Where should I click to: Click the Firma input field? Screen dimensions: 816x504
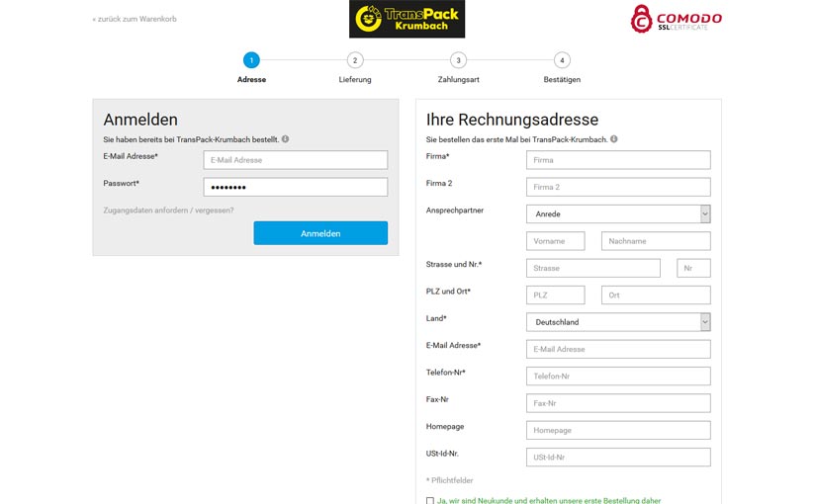(618, 160)
